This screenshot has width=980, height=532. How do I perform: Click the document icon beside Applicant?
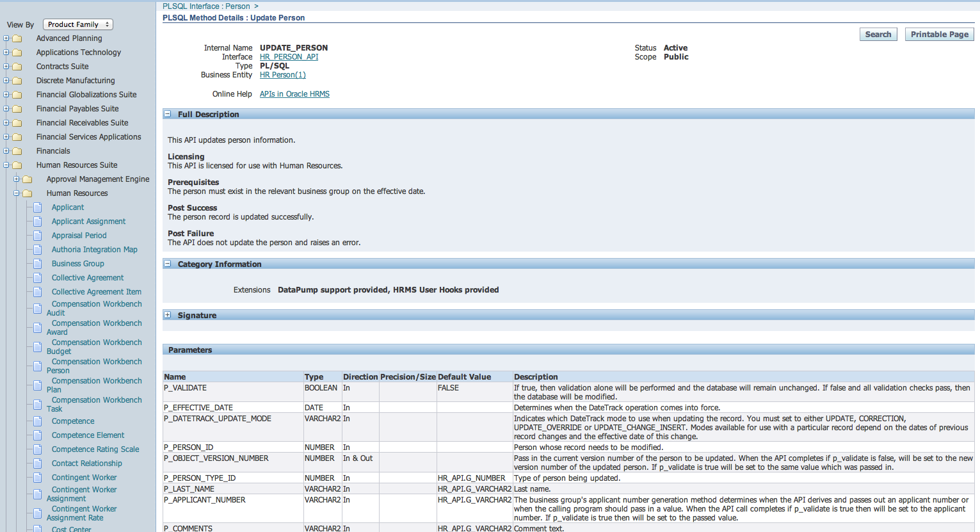(x=36, y=207)
